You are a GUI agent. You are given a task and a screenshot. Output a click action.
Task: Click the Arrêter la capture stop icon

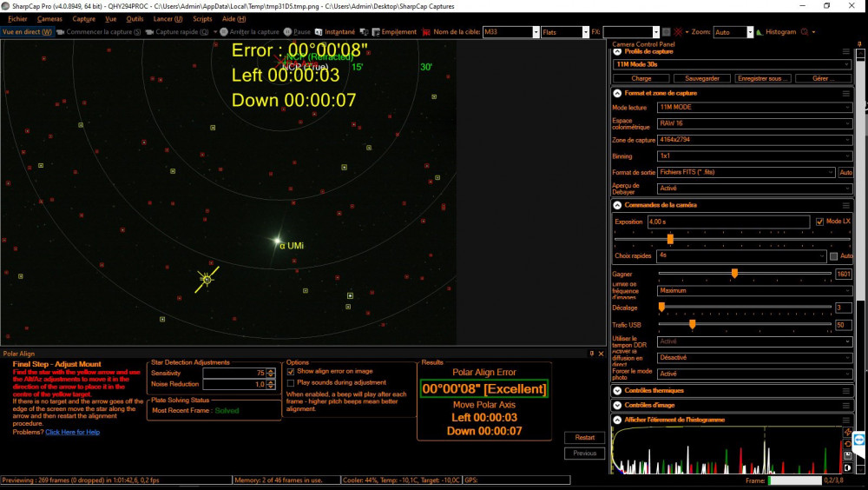224,32
